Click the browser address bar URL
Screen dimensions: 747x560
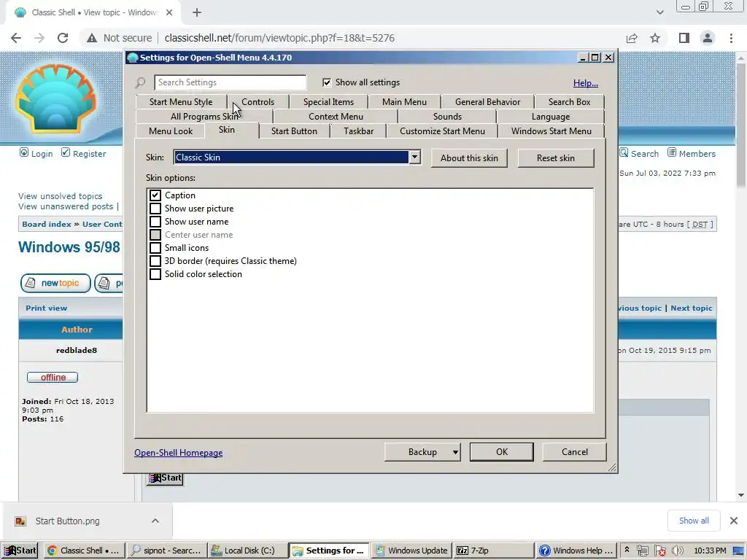[x=279, y=38]
